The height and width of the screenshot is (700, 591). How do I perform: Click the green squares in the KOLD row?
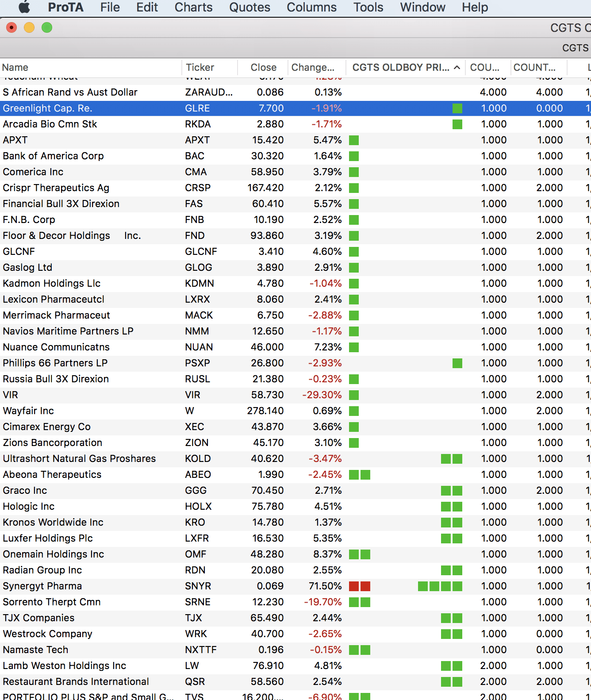452,459
